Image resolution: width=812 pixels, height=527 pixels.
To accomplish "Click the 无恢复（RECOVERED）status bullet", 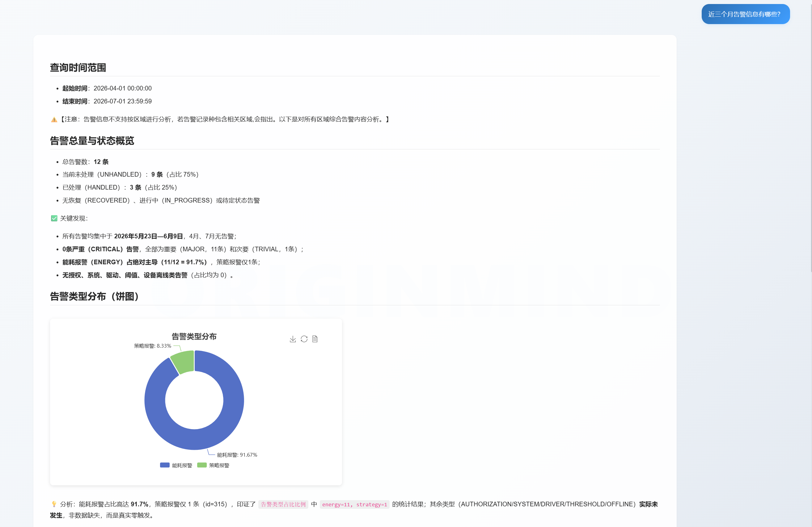I will [161, 200].
